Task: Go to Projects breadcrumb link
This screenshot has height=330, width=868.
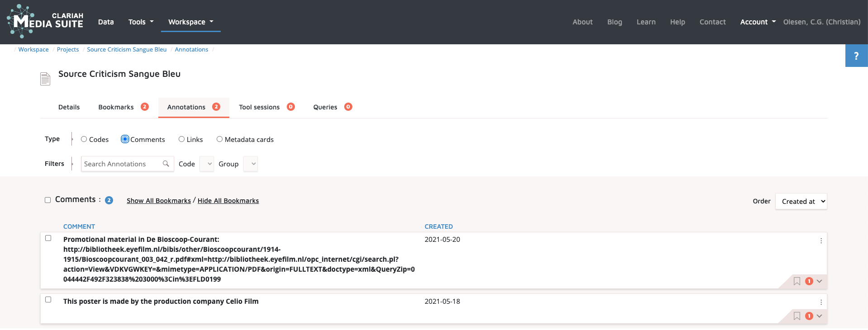Action: [68, 50]
